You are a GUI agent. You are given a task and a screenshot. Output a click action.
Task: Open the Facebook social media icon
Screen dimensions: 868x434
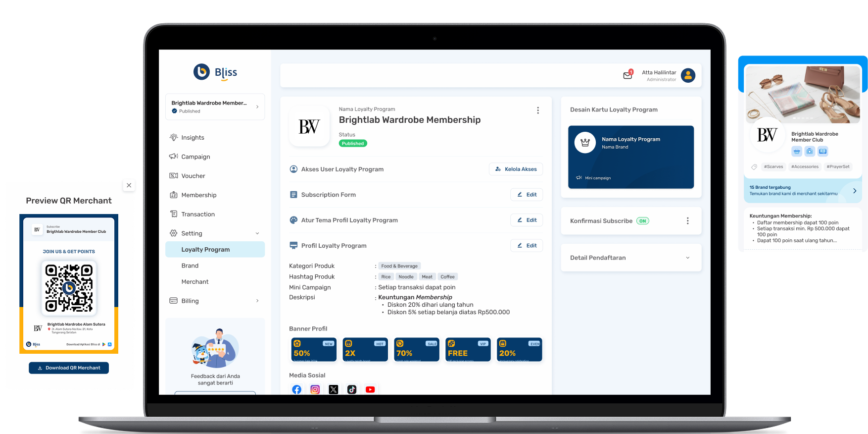click(296, 389)
